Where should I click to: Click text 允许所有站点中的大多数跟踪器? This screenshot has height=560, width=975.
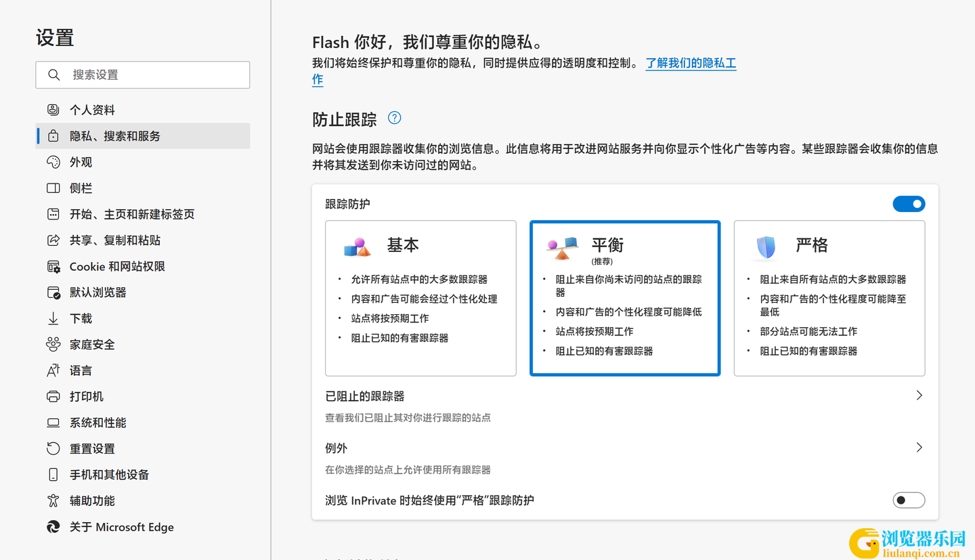point(419,279)
